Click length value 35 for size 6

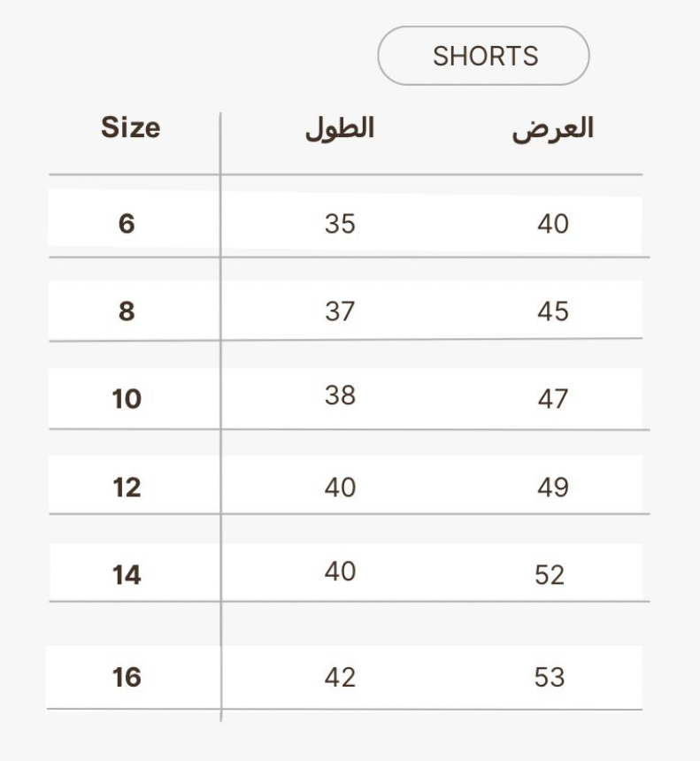coord(340,224)
